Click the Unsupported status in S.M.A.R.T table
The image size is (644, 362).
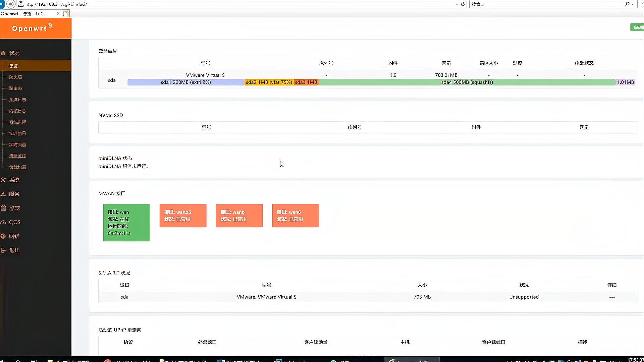coord(524,297)
